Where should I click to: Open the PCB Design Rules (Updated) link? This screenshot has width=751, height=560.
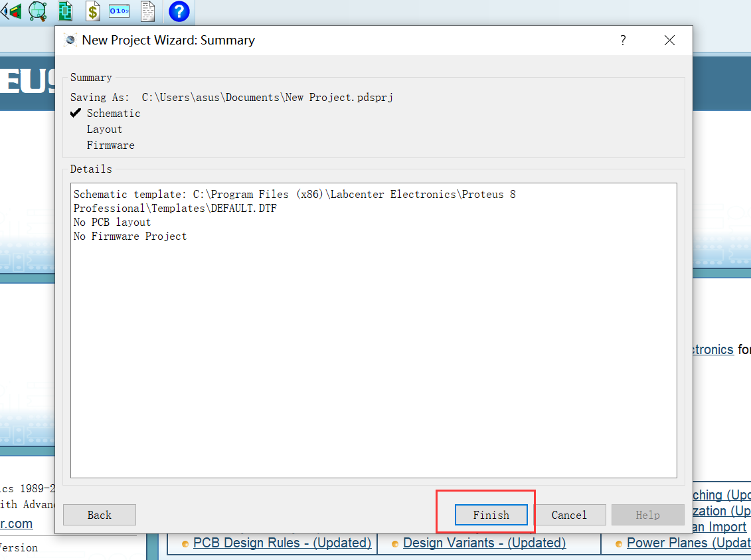tap(282, 543)
